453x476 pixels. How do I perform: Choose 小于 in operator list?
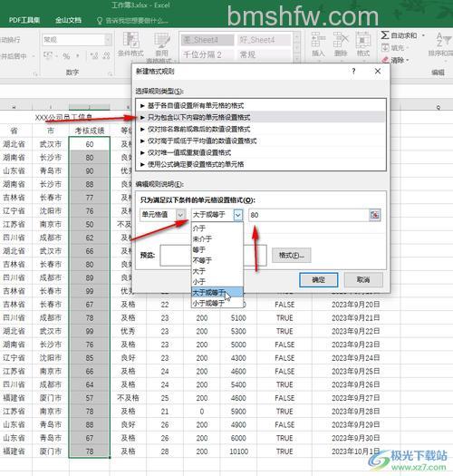coord(217,281)
